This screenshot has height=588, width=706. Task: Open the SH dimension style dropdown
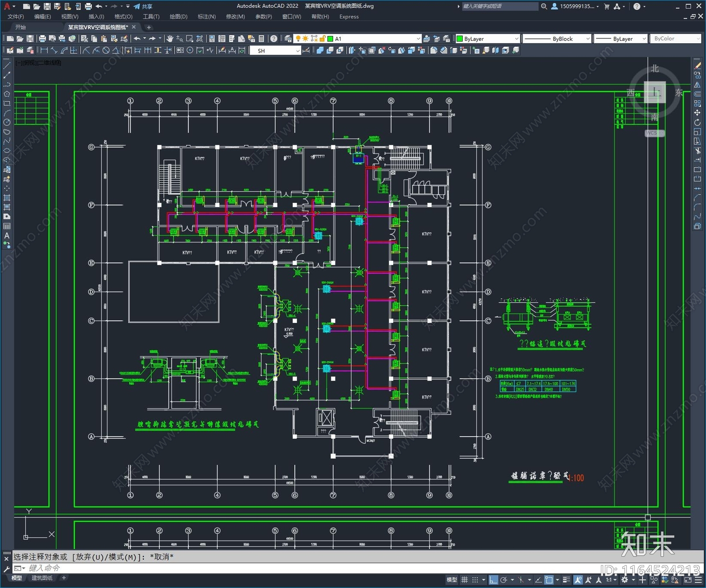pos(297,51)
